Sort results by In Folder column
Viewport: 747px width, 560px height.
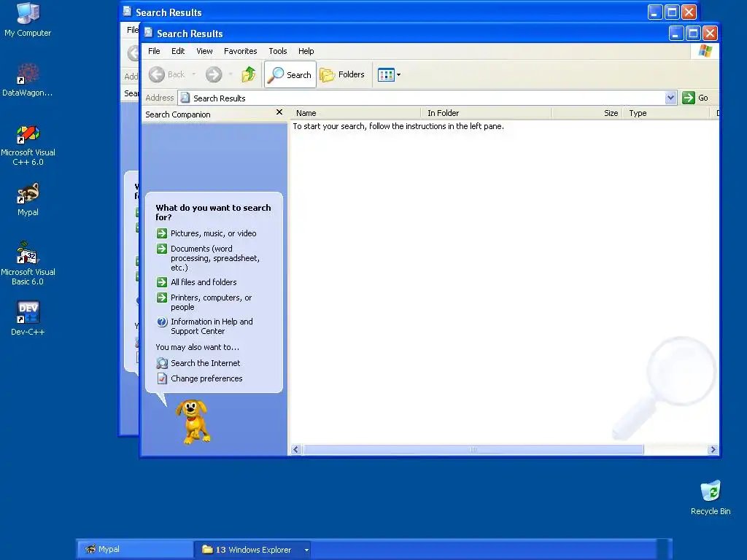tap(487, 113)
